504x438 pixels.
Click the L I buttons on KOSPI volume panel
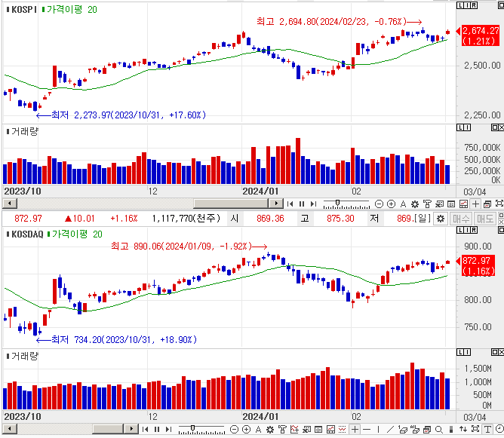coord(464,127)
